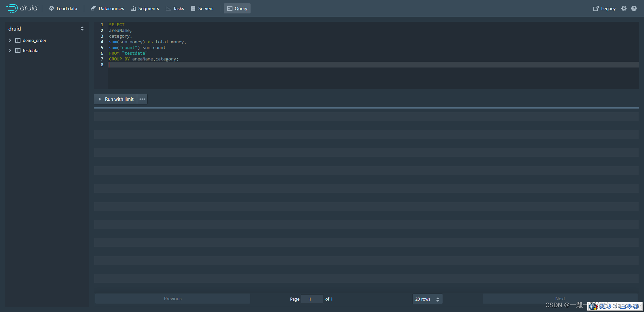Expand the demo_order table tree node
Viewport: 644px width, 312px height.
pos(10,40)
